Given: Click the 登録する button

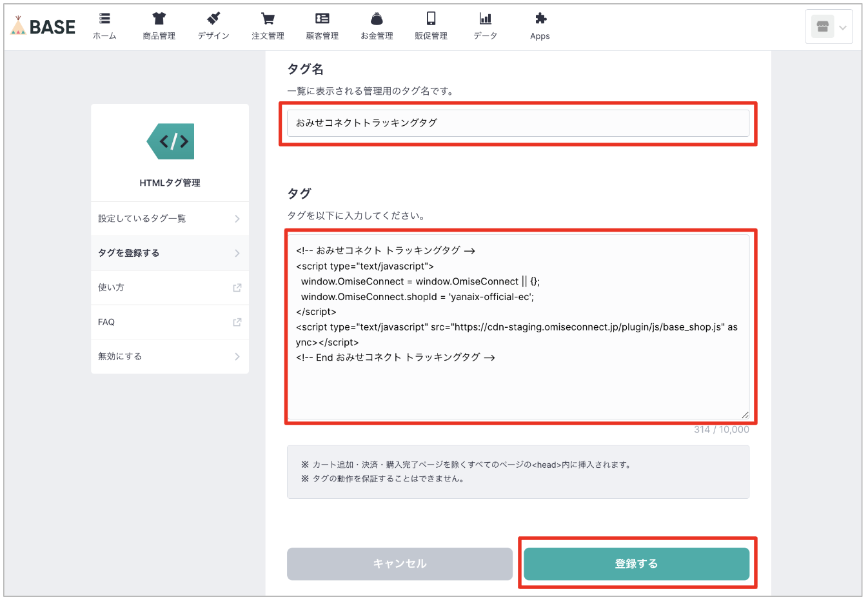Looking at the screenshot, I should [636, 564].
